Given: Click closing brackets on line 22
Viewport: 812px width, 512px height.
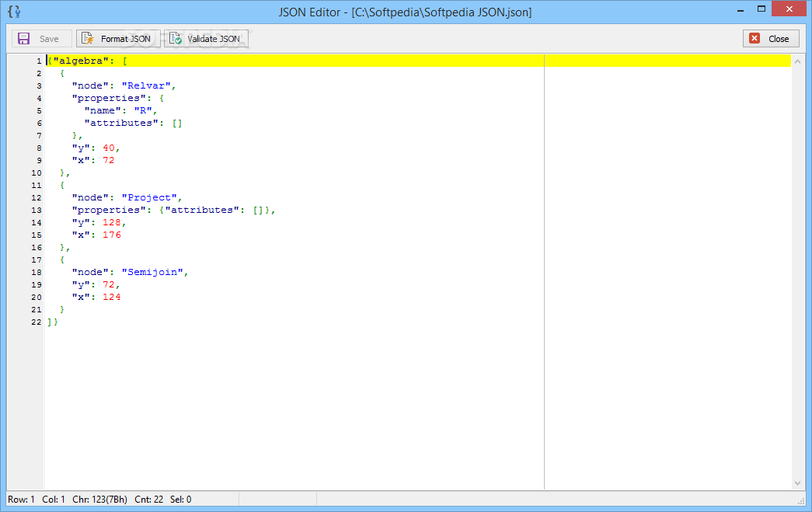Looking at the screenshot, I should coord(53,322).
